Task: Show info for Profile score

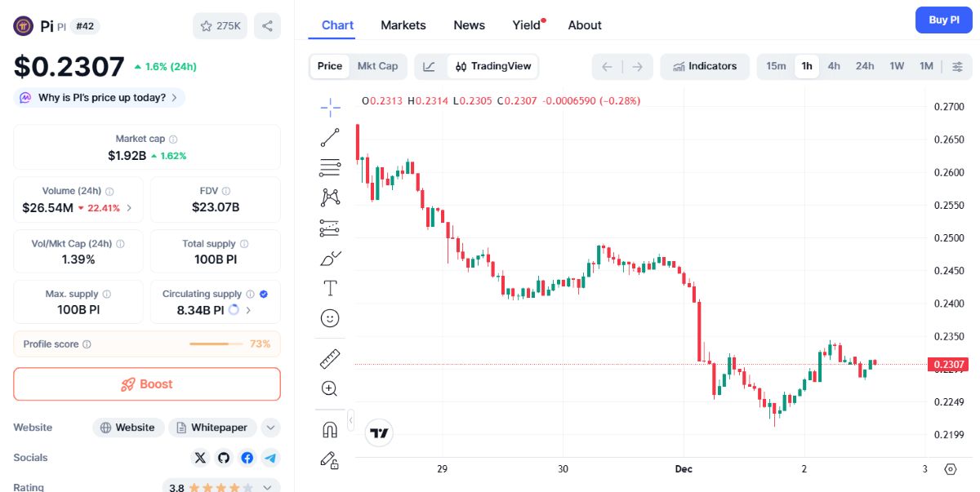Action: point(87,344)
